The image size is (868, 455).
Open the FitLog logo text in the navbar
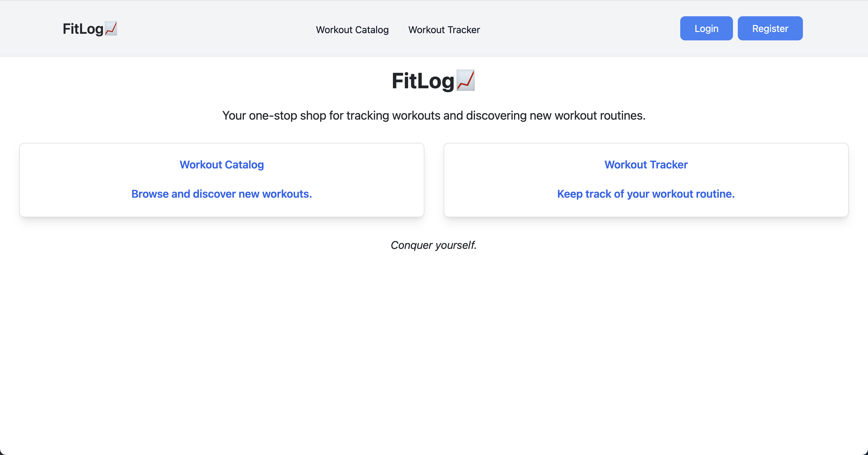tap(83, 29)
